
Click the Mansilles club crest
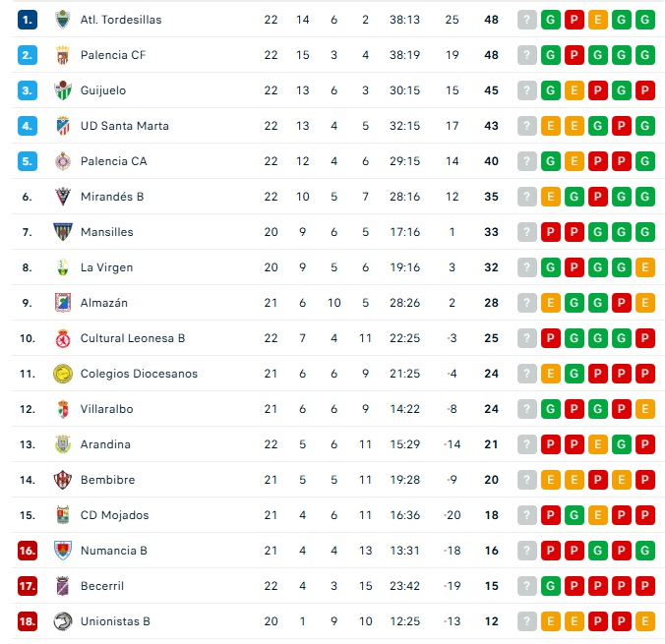(x=63, y=232)
